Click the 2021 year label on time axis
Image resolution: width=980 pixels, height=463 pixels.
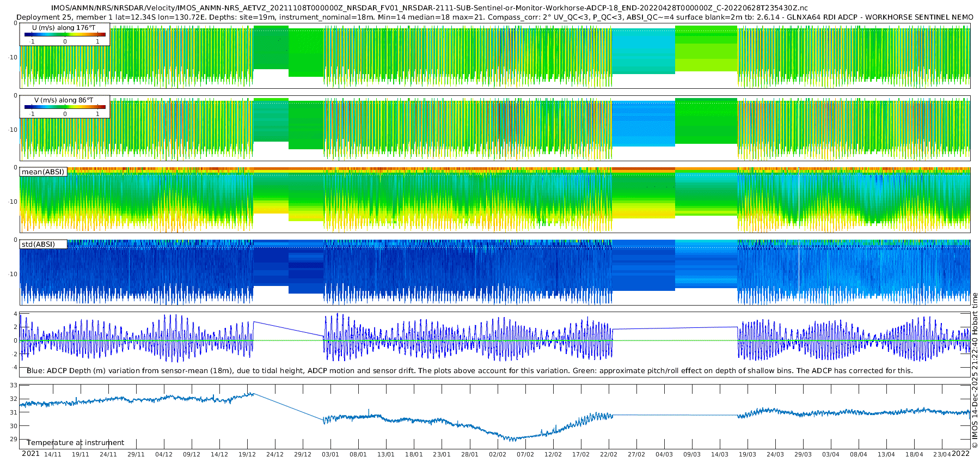[30, 454]
